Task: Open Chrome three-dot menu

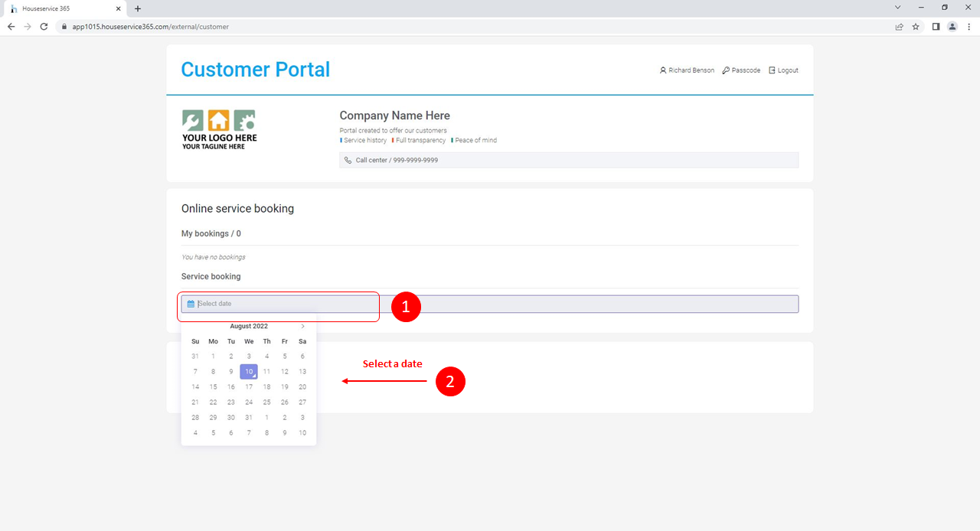Action: pyautogui.click(x=969, y=26)
